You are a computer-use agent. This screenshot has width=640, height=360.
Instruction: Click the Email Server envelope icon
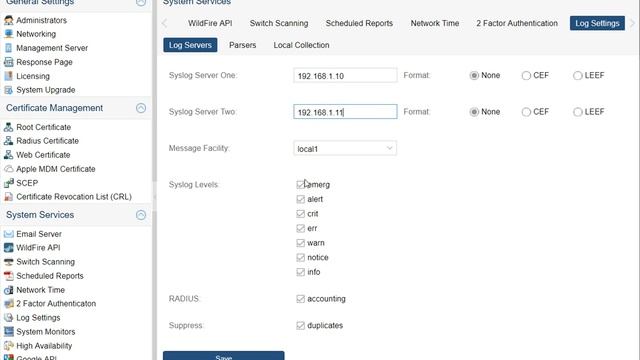9,234
